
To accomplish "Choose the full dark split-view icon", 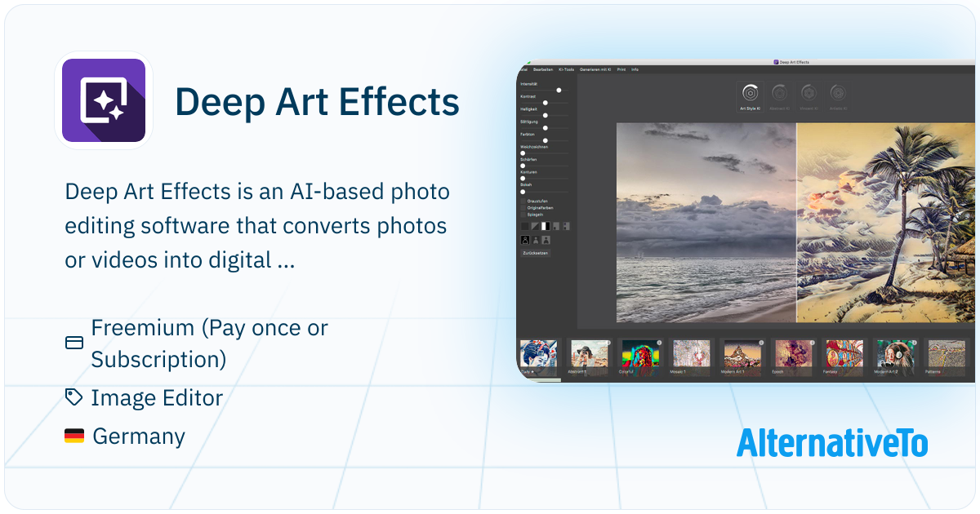I will pos(524,226).
